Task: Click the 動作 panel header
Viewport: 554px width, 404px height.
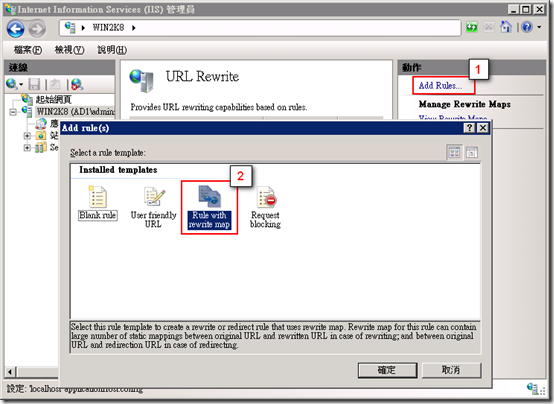Action: coord(472,67)
